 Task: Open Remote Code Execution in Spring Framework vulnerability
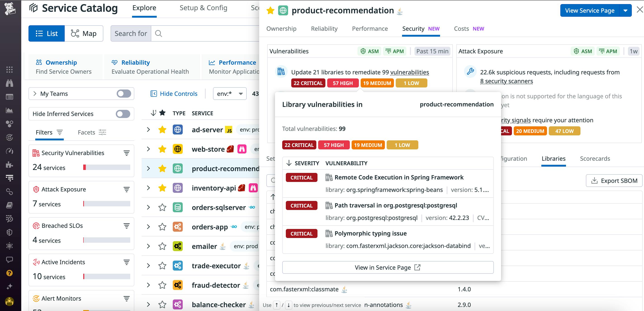[x=399, y=177]
